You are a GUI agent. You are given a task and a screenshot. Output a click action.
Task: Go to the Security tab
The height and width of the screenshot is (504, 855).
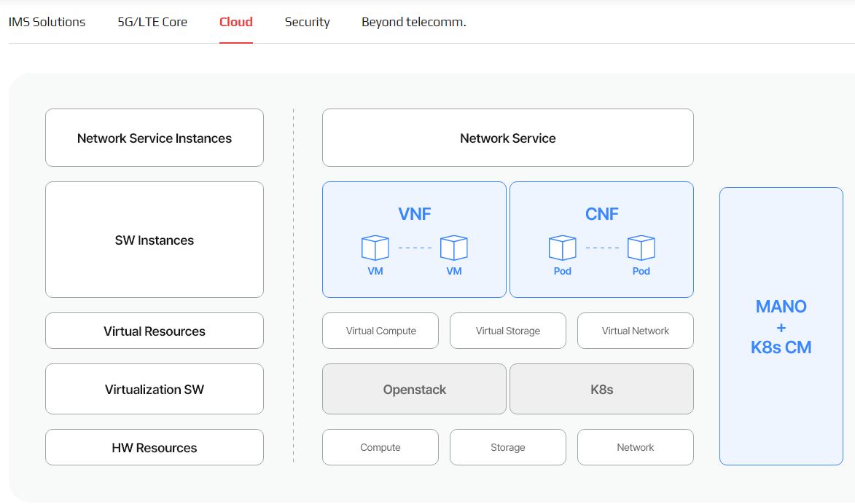(307, 22)
